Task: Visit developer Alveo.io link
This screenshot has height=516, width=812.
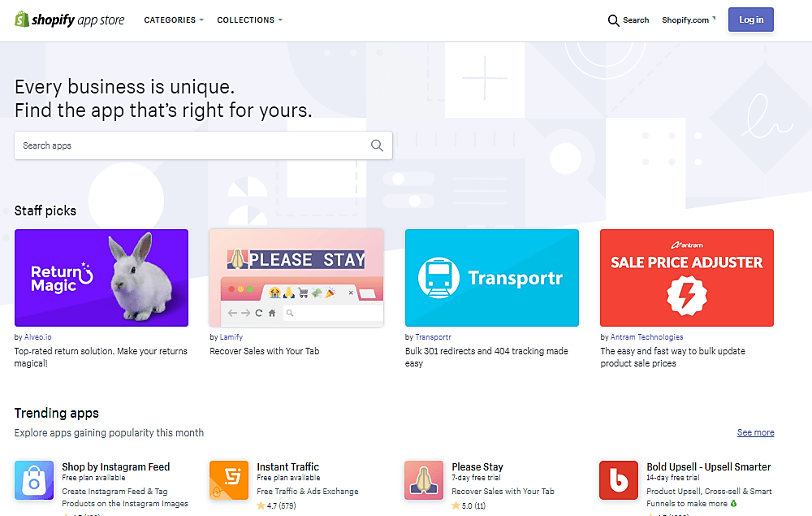Action: click(x=38, y=336)
